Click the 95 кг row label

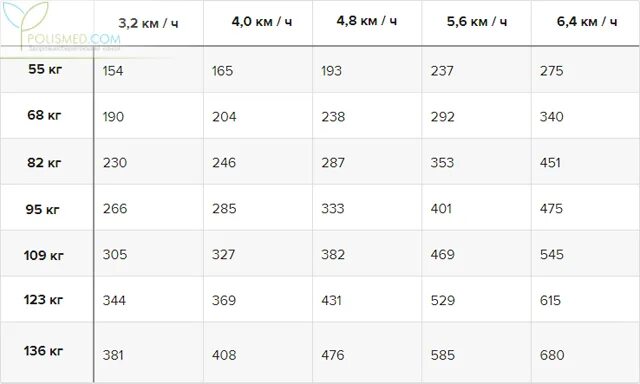click(x=42, y=209)
